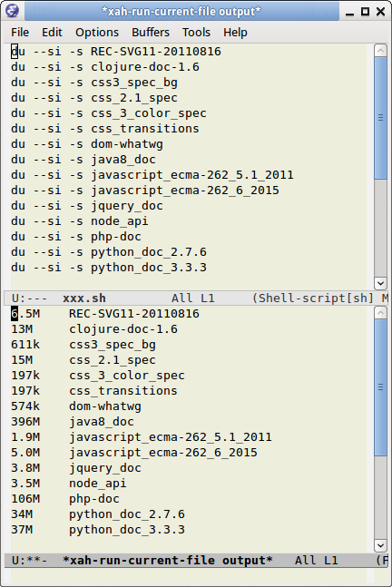
Task: Click the line 'du --si -s javascript_ecma-262_6_2015'
Action: point(145,191)
